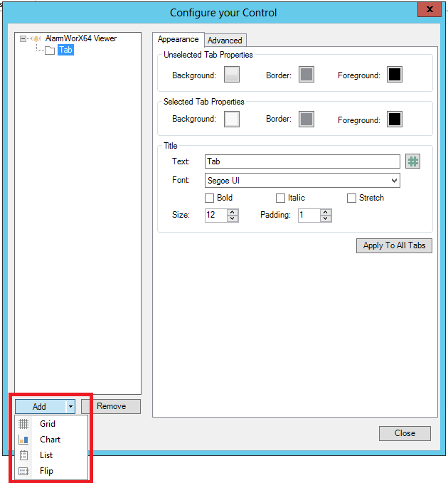Image resolution: width=448 pixels, height=483 pixels.
Task: Click Apply To All Tabs button
Action: point(394,245)
